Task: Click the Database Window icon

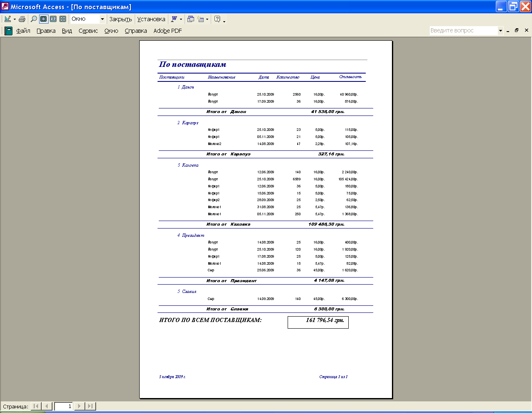Action: click(191, 19)
